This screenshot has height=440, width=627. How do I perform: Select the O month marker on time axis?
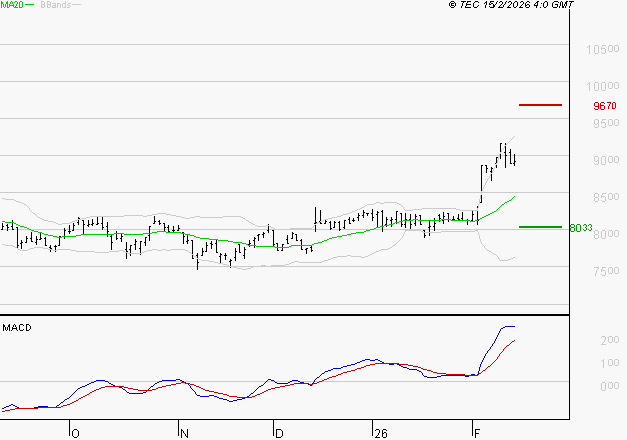click(74, 433)
